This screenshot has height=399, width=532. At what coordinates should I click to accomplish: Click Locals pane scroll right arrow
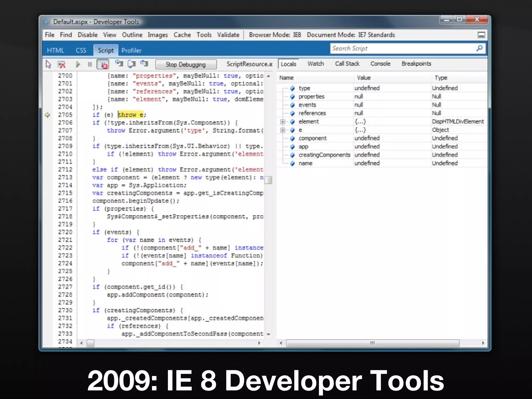point(483,343)
